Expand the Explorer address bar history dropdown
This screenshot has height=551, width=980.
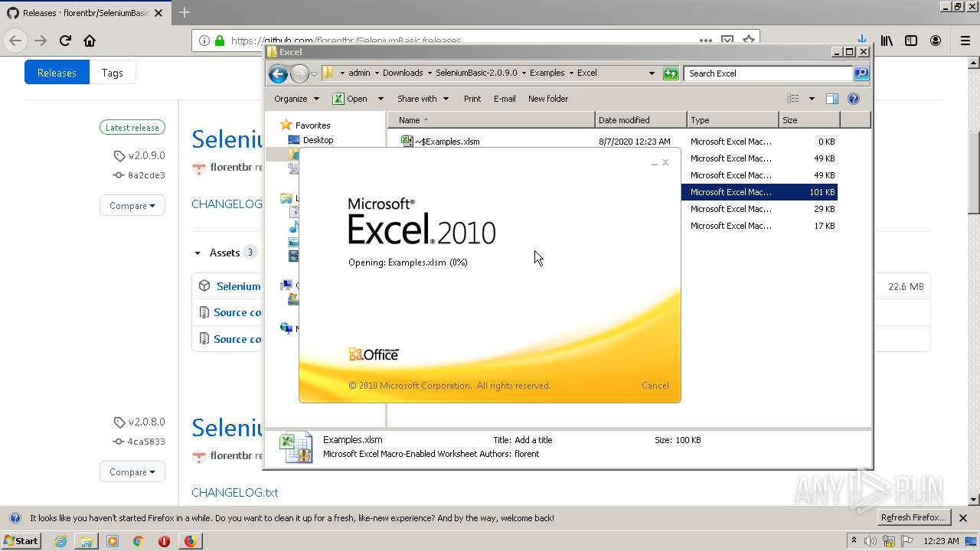point(652,73)
